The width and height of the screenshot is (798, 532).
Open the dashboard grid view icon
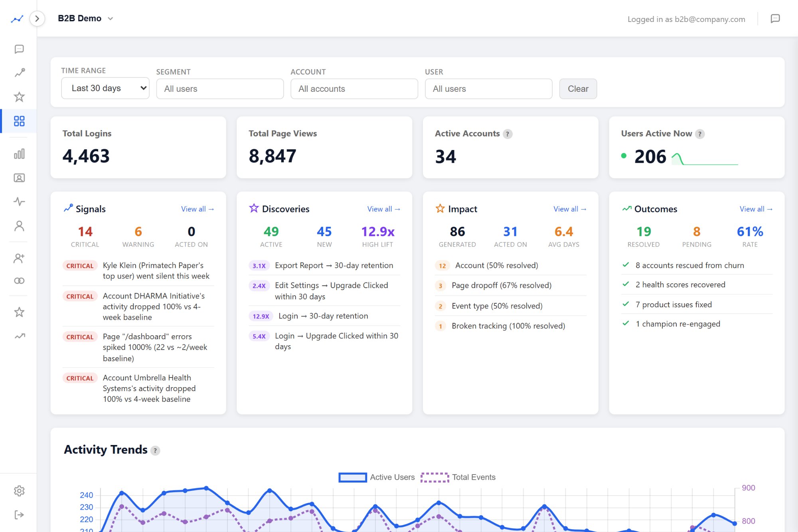click(x=19, y=121)
